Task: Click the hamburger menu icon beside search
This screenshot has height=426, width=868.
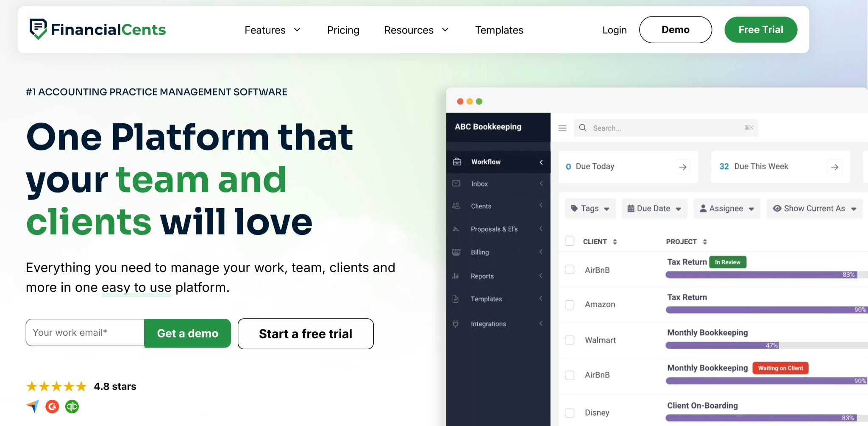Action: tap(562, 128)
